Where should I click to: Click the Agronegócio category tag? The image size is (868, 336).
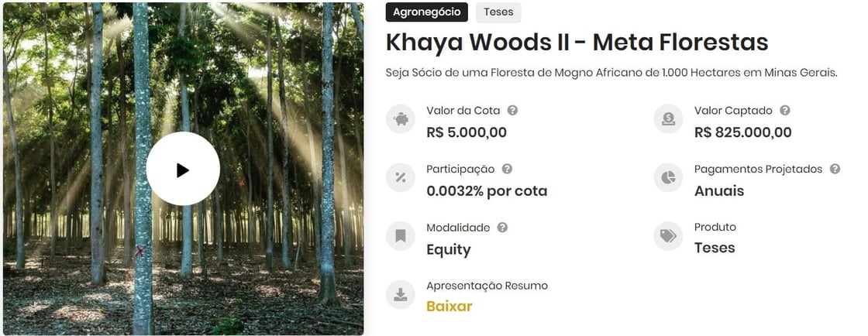(x=427, y=12)
